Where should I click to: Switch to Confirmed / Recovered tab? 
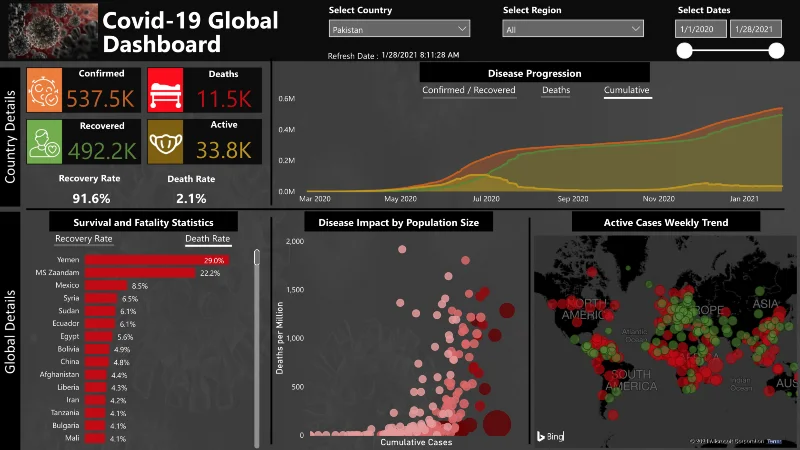[x=469, y=90]
